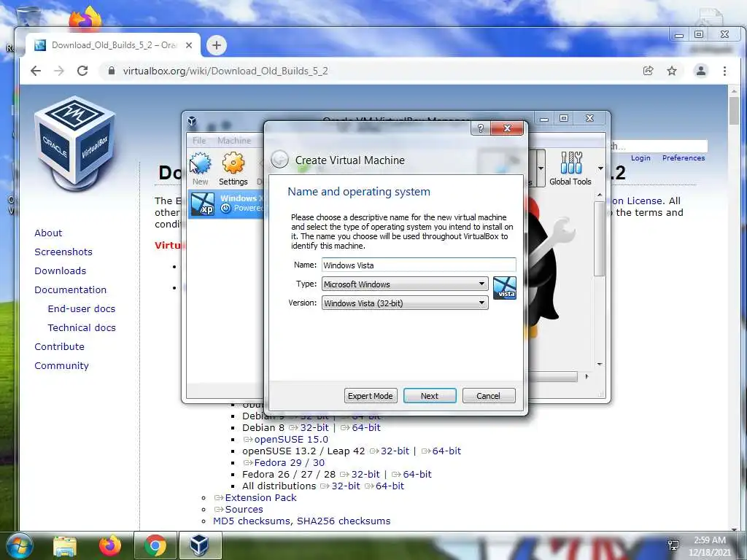Click the Next button in the wizard
The width and height of the screenshot is (747, 560).
[x=429, y=396]
